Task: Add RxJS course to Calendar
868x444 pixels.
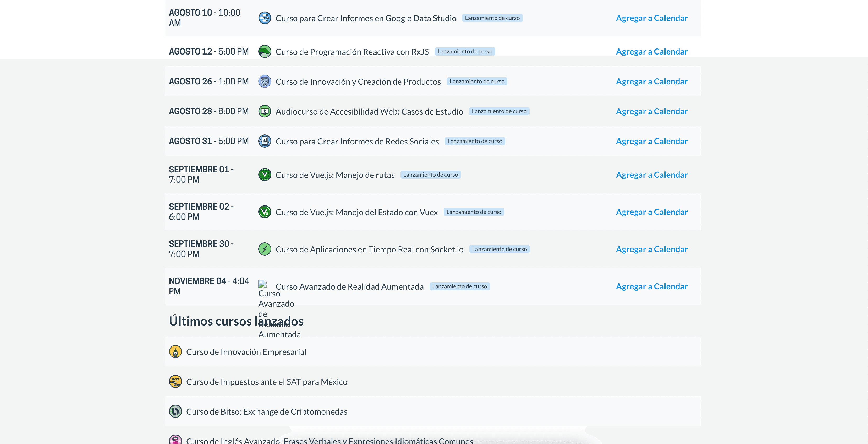Action: (x=652, y=52)
